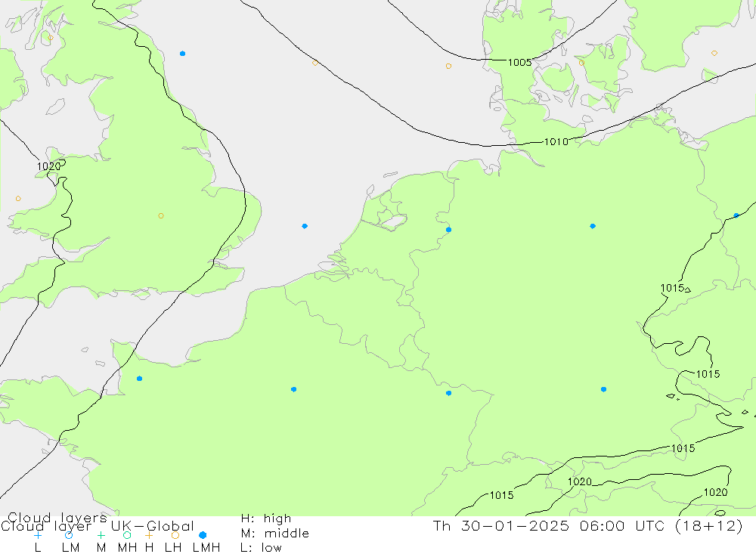Click the blue LMH dot in southern Germany
The height and width of the screenshot is (554, 756).
pos(603,389)
